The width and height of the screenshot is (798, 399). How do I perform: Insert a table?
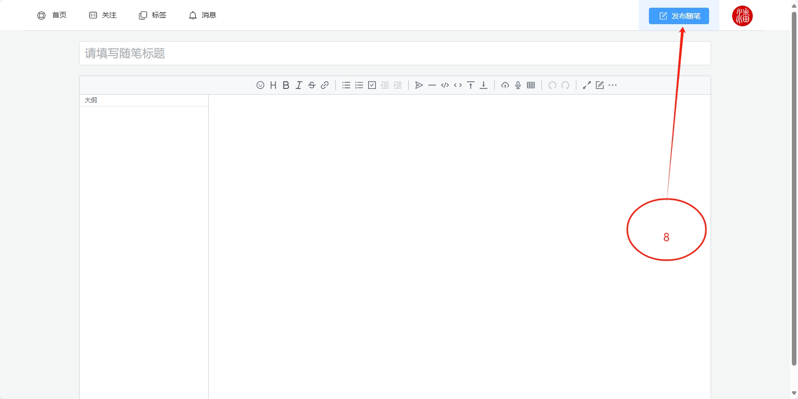click(531, 86)
